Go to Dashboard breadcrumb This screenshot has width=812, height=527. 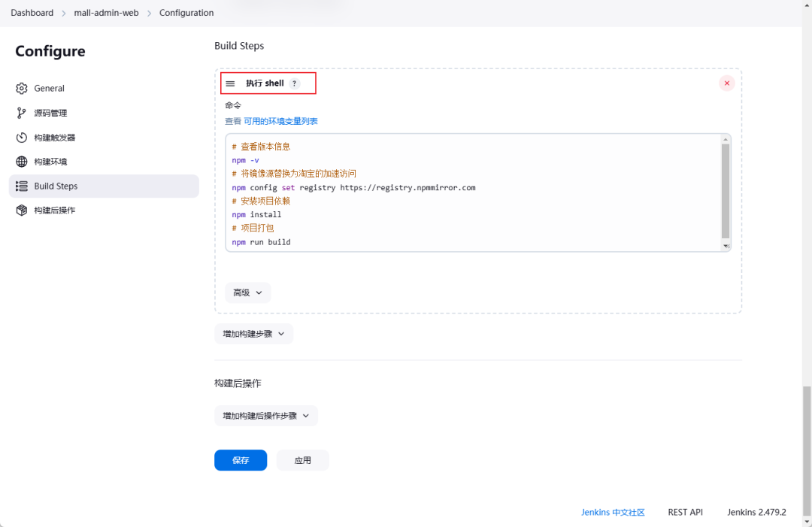point(32,13)
